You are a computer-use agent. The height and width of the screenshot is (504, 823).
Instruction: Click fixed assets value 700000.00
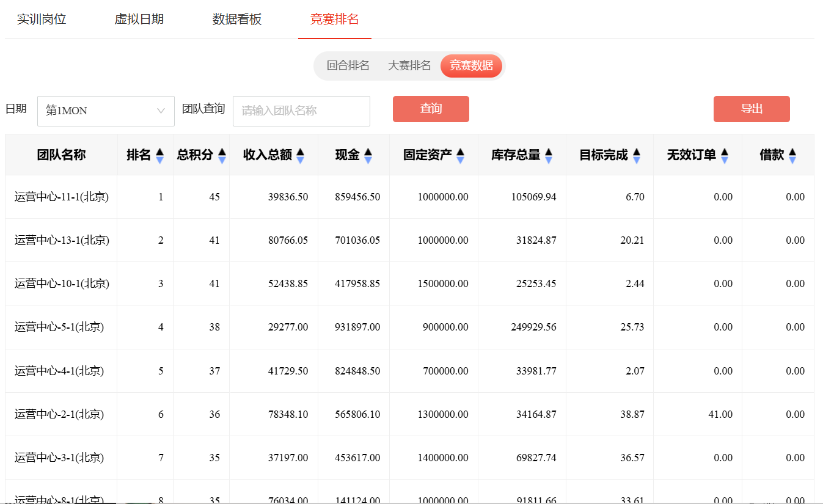pyautogui.click(x=445, y=371)
